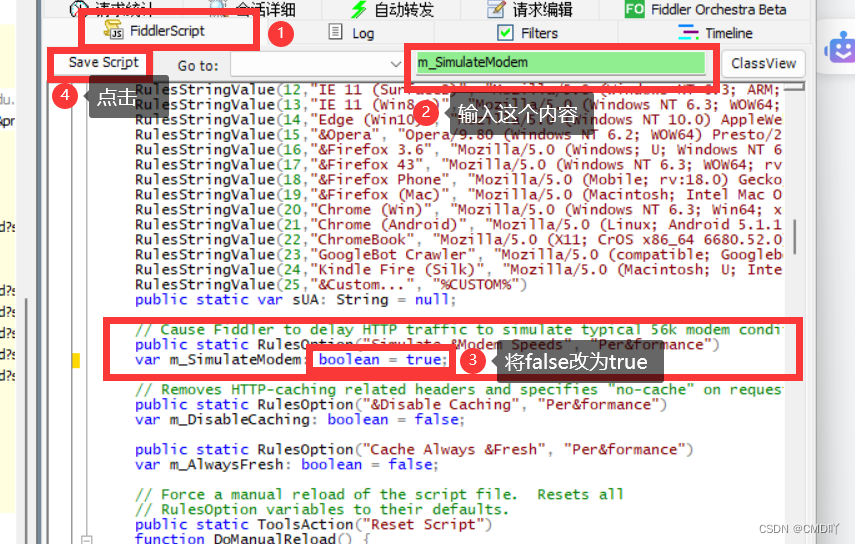The height and width of the screenshot is (544, 855).
Task: Click the "var m_AlwaysFresh" variable name
Action: 226,464
